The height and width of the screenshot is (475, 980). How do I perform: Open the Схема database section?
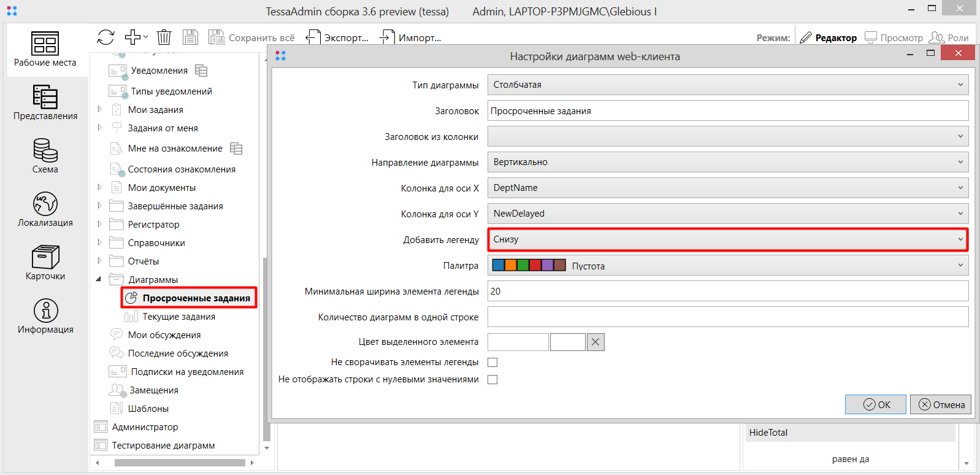coord(45,156)
